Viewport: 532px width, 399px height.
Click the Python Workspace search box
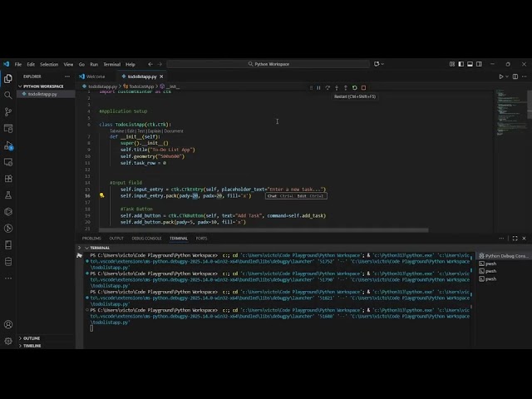268,64
